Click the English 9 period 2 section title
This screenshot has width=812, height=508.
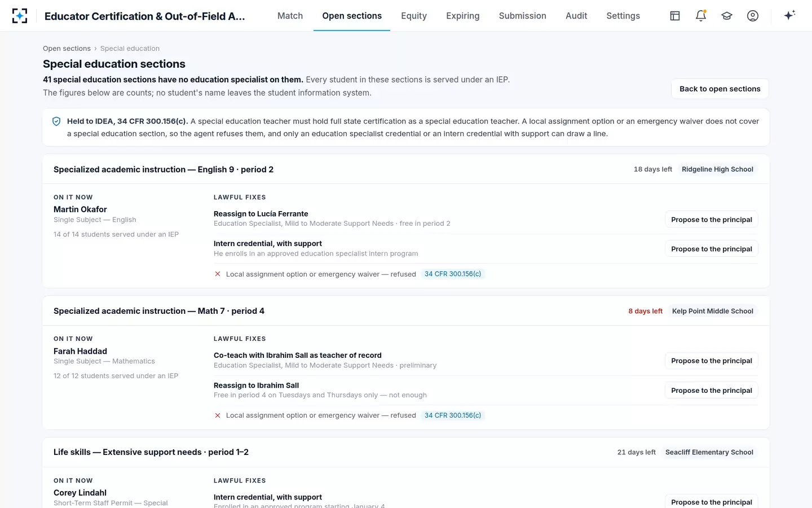(x=164, y=169)
